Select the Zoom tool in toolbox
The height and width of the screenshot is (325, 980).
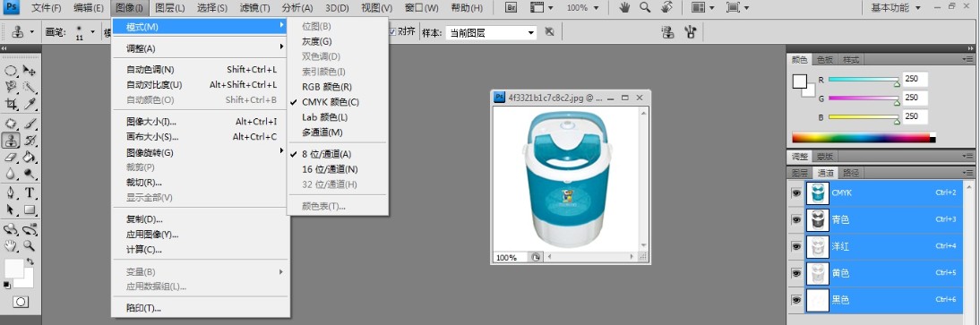pos(30,245)
